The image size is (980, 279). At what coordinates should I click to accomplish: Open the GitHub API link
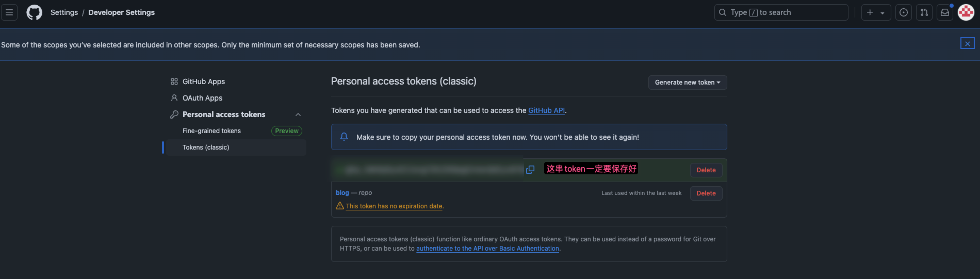click(x=547, y=110)
